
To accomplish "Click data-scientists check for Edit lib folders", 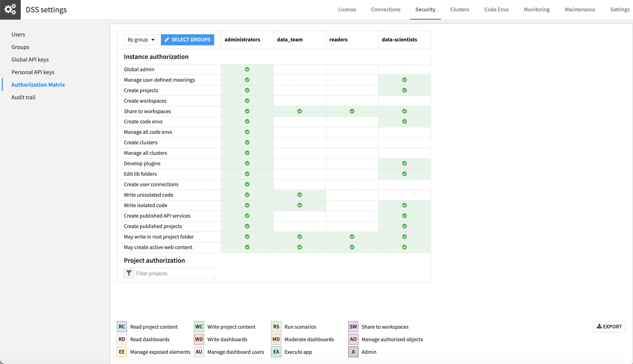I will point(404,174).
